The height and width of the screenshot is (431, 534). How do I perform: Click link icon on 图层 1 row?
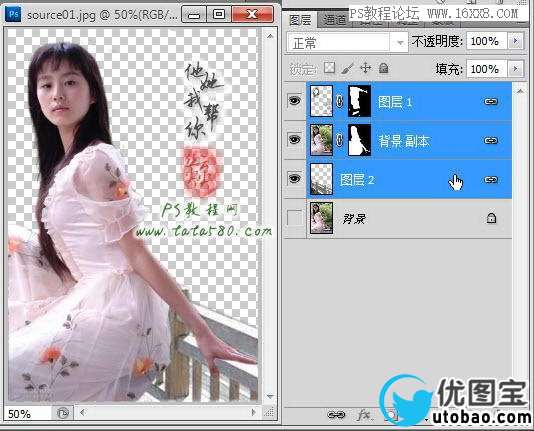tap(491, 101)
